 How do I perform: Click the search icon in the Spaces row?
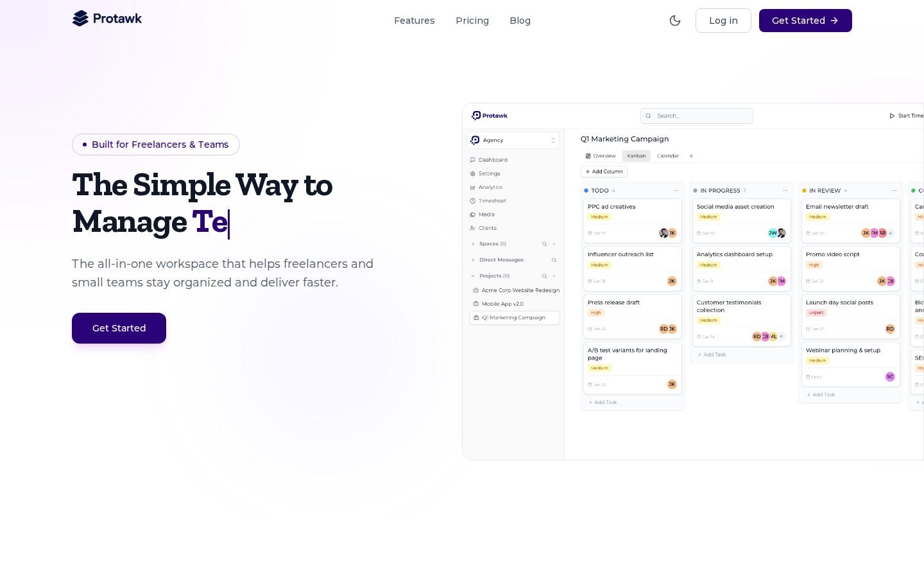(x=544, y=244)
